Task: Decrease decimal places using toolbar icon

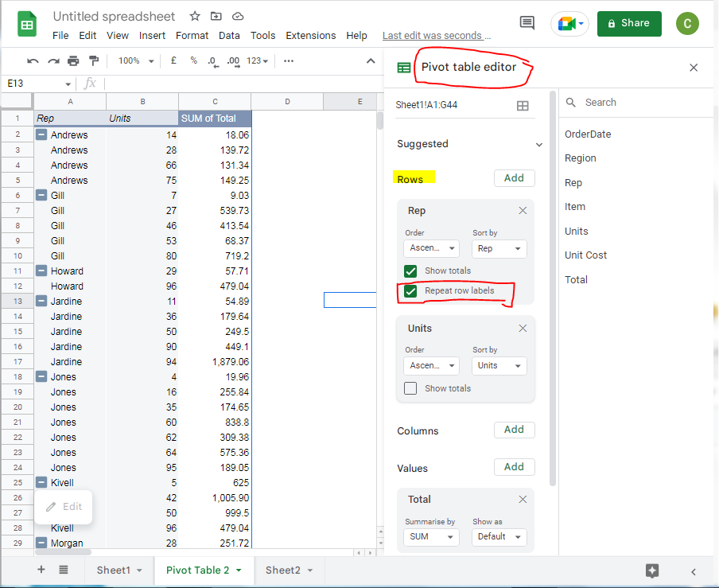Action: pos(212,60)
